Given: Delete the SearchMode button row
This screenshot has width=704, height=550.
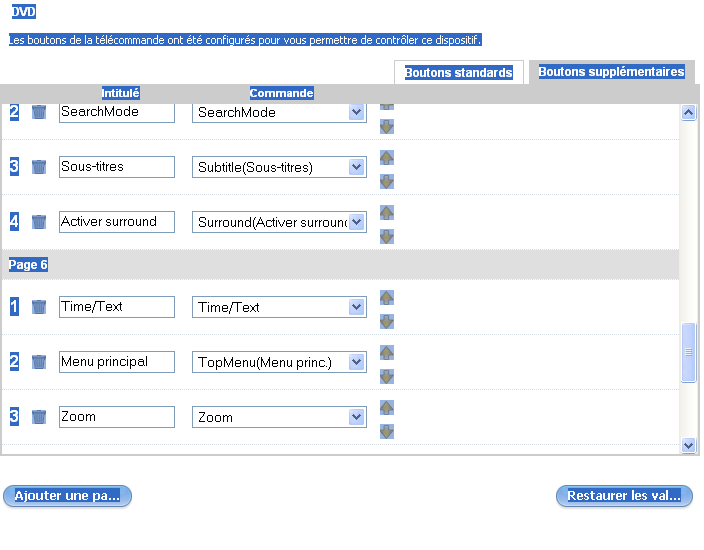Looking at the screenshot, I should pyautogui.click(x=39, y=112).
